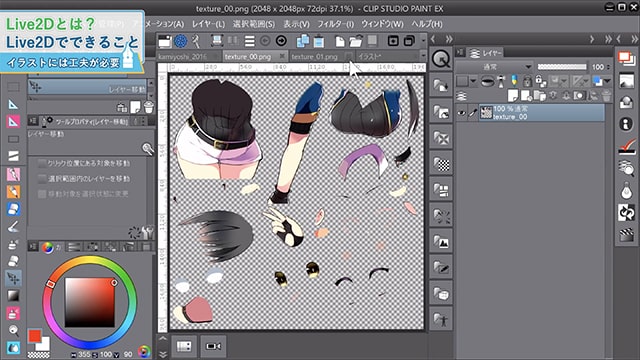The width and height of the screenshot is (640, 360).
Task: Toggle set as reference layer lighthouse icon
Action: point(501,81)
